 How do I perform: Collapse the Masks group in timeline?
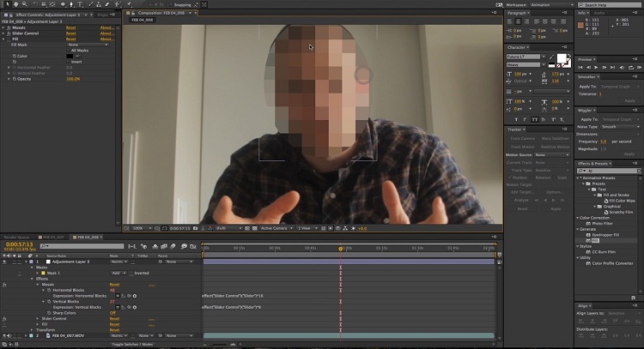(x=32, y=268)
